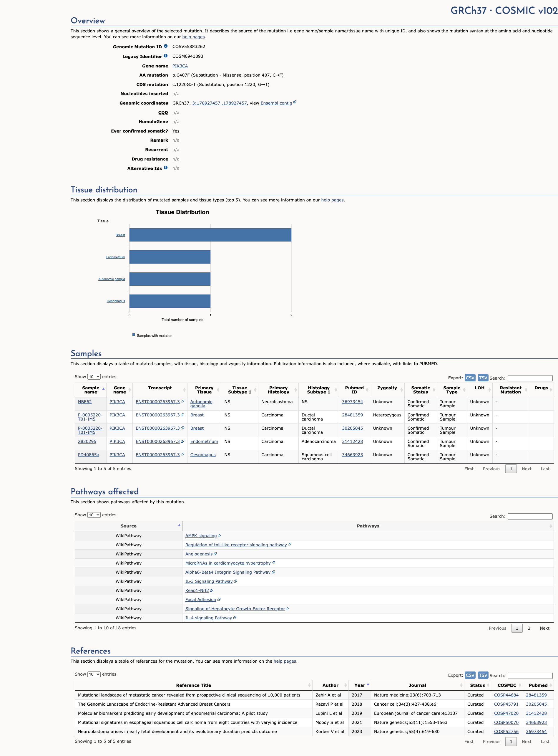The image size is (558, 756).
Task: Open help pages link in Overview section
Action: tap(194, 37)
